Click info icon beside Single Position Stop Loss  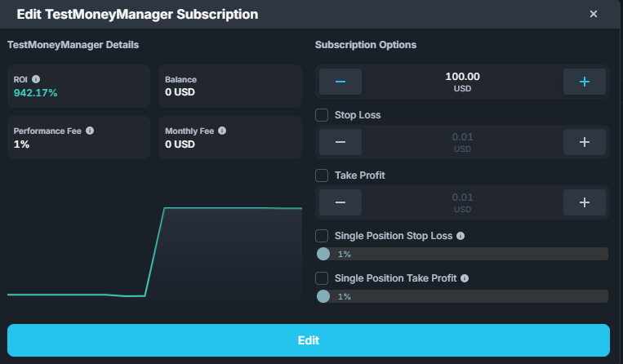(461, 236)
